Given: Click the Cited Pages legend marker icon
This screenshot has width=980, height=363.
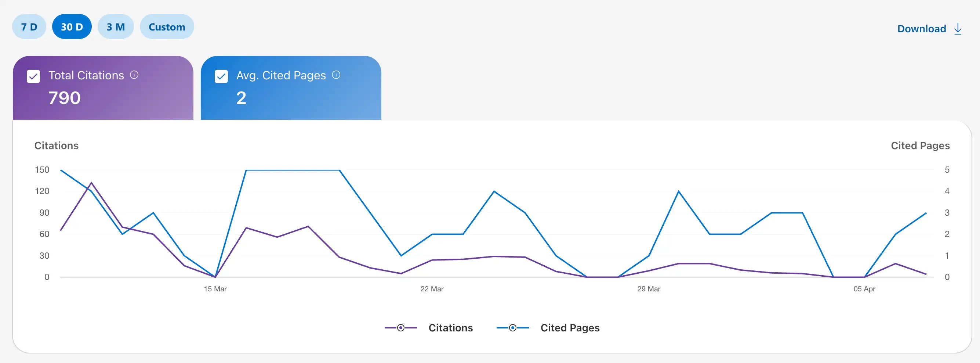Looking at the screenshot, I should tap(512, 327).
